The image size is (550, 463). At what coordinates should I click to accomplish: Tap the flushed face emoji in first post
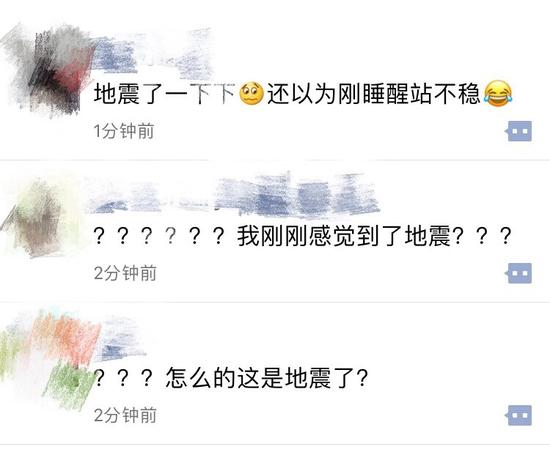tap(251, 94)
